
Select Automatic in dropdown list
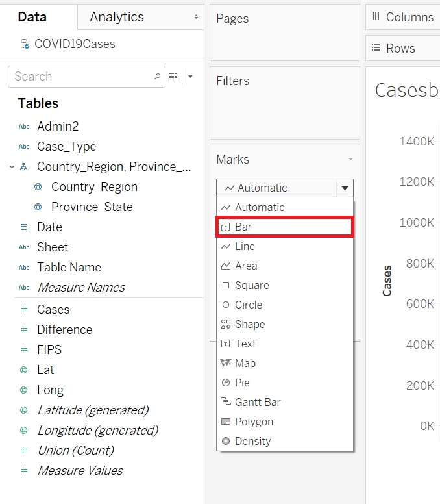(285, 207)
